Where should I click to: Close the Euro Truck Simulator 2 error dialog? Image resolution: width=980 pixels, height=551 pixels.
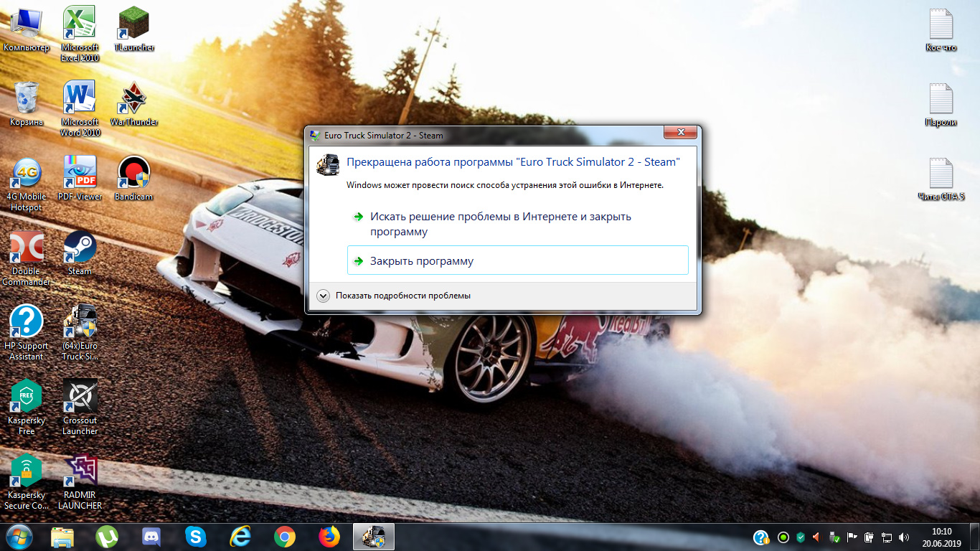(680, 133)
